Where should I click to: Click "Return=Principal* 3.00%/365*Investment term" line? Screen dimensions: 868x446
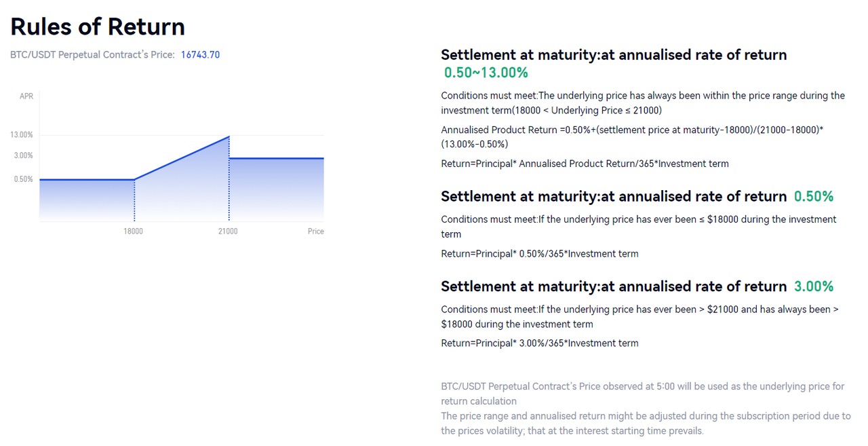point(540,343)
